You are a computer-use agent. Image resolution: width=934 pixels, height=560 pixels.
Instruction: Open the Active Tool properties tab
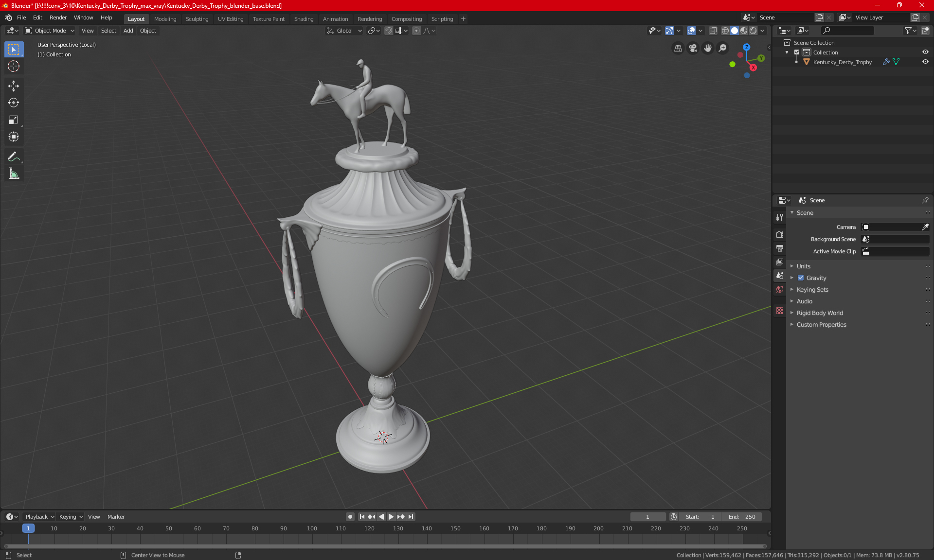coord(780,217)
